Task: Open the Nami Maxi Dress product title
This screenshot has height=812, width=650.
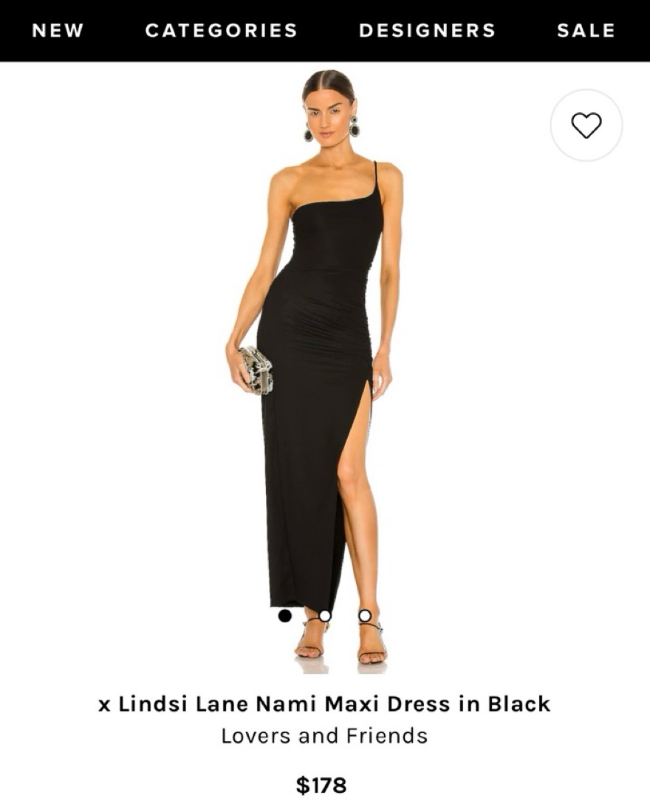Action: (324, 704)
